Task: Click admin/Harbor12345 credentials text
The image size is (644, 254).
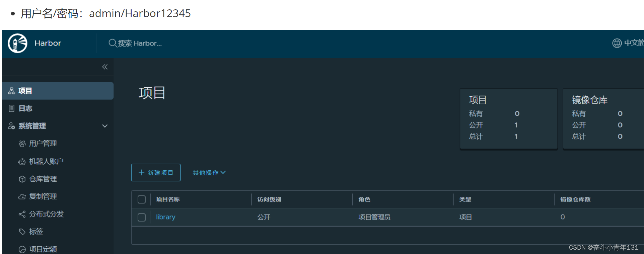Action: [x=140, y=13]
